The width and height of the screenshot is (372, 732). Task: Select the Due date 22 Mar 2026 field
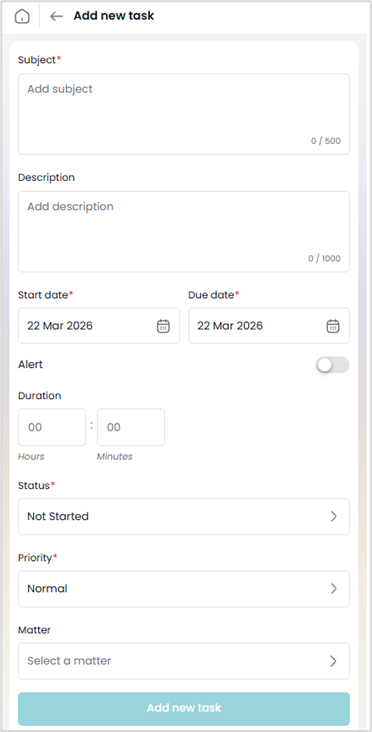click(x=269, y=326)
